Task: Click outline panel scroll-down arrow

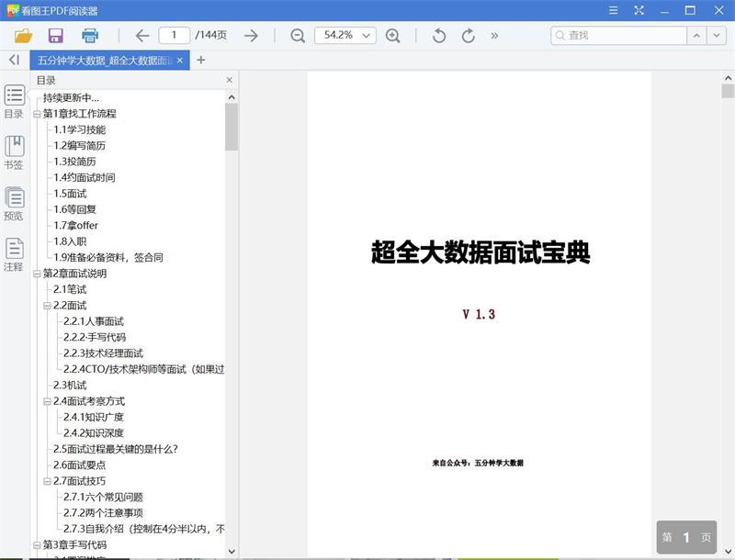Action: (x=232, y=552)
